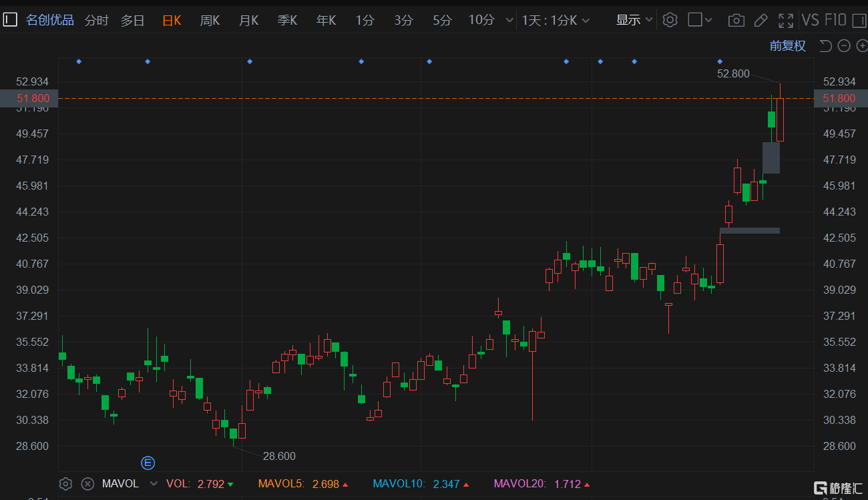
Task: Open MAVOL indicator settings gear
Action: [65, 484]
